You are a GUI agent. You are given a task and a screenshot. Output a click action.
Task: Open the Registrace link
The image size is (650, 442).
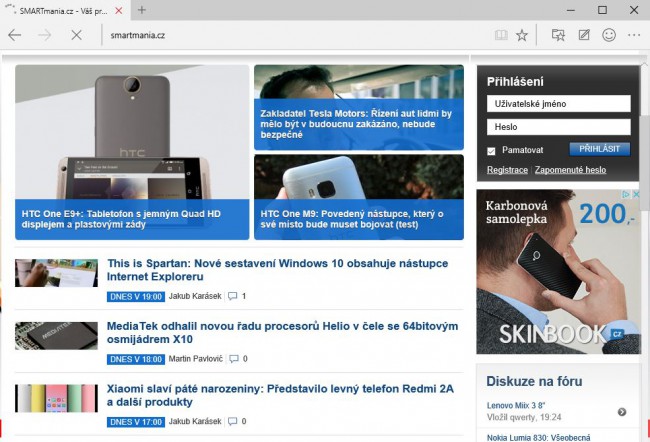507,170
